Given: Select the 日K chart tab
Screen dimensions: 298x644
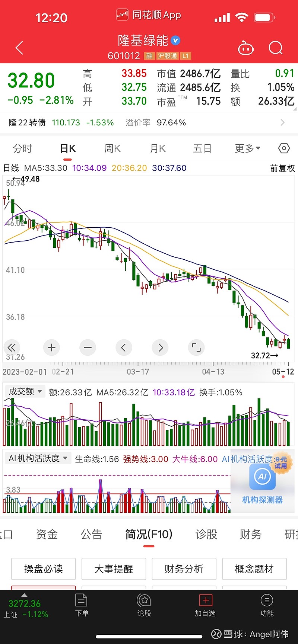Looking at the screenshot, I should click(x=68, y=148).
